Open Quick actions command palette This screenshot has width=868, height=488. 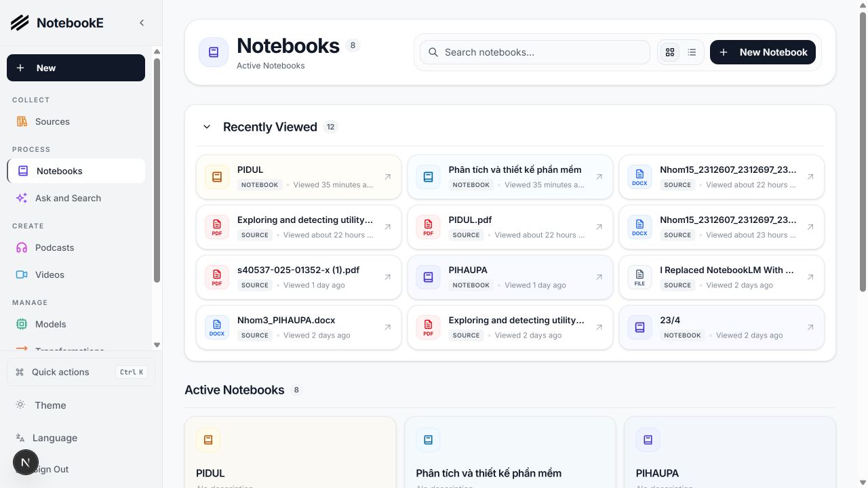click(x=81, y=372)
